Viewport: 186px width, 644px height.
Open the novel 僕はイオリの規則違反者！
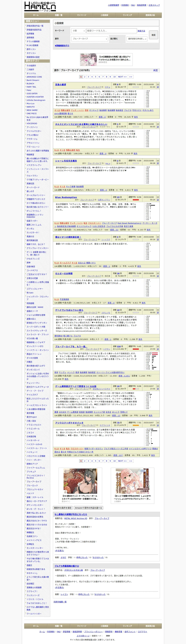click(x=68, y=237)
